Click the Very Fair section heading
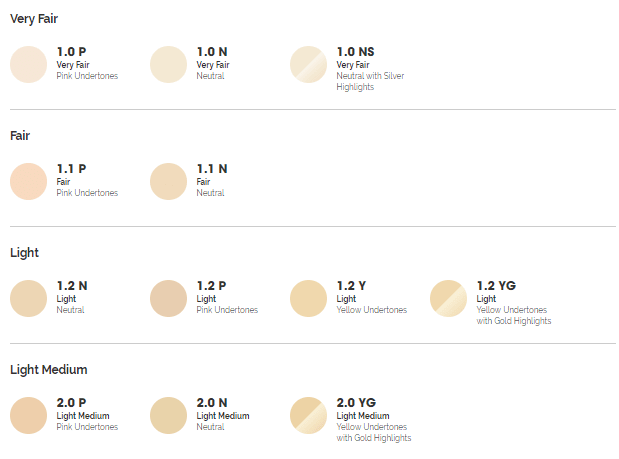This screenshot has width=619, height=459. (x=34, y=19)
